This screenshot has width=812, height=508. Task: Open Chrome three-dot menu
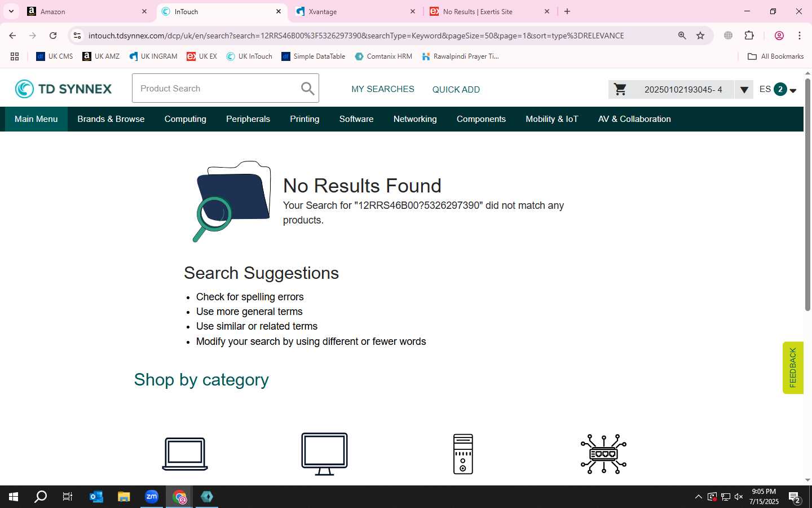(799, 36)
